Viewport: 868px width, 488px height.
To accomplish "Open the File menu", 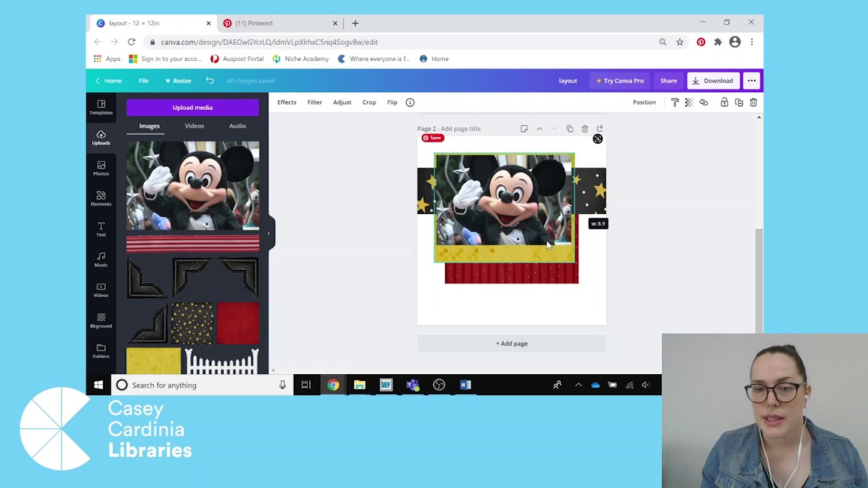I will 144,81.
